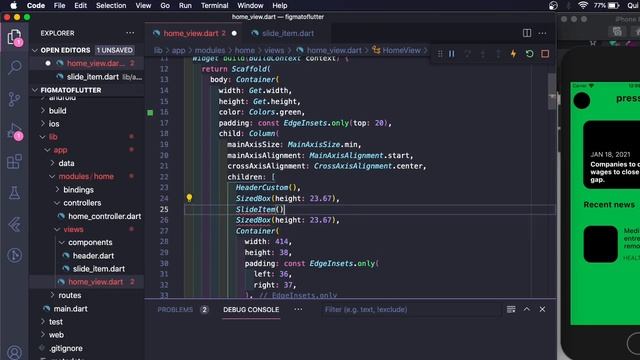The width and height of the screenshot is (640, 360).
Task: Open the Testing flask icon view
Action: [14, 193]
